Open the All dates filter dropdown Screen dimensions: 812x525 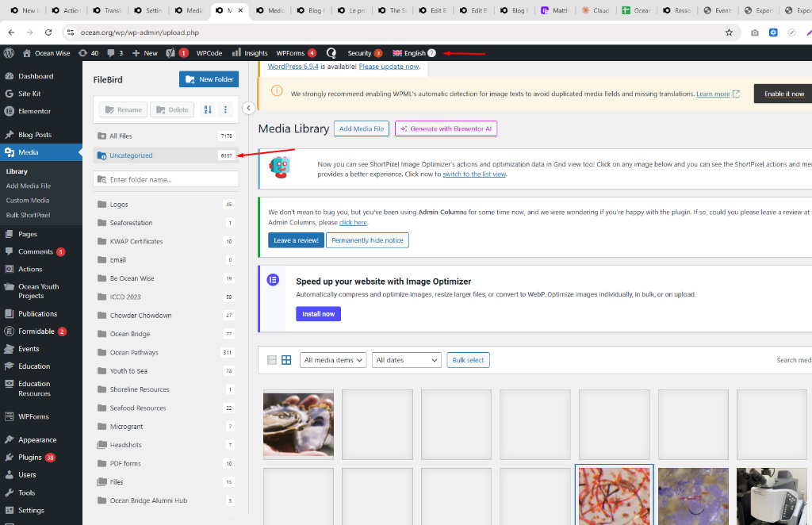(x=407, y=360)
